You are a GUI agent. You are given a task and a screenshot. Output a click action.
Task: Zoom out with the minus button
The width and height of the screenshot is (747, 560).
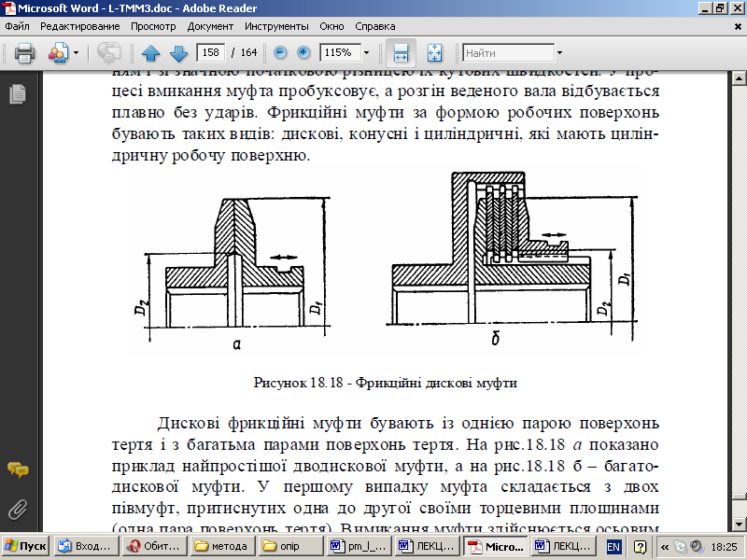point(280,53)
